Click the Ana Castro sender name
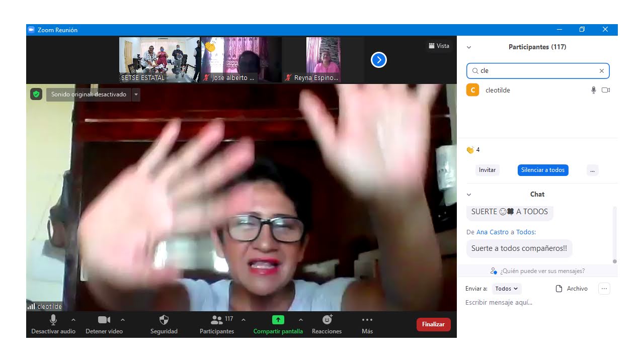The width and height of the screenshot is (644, 362). (493, 232)
